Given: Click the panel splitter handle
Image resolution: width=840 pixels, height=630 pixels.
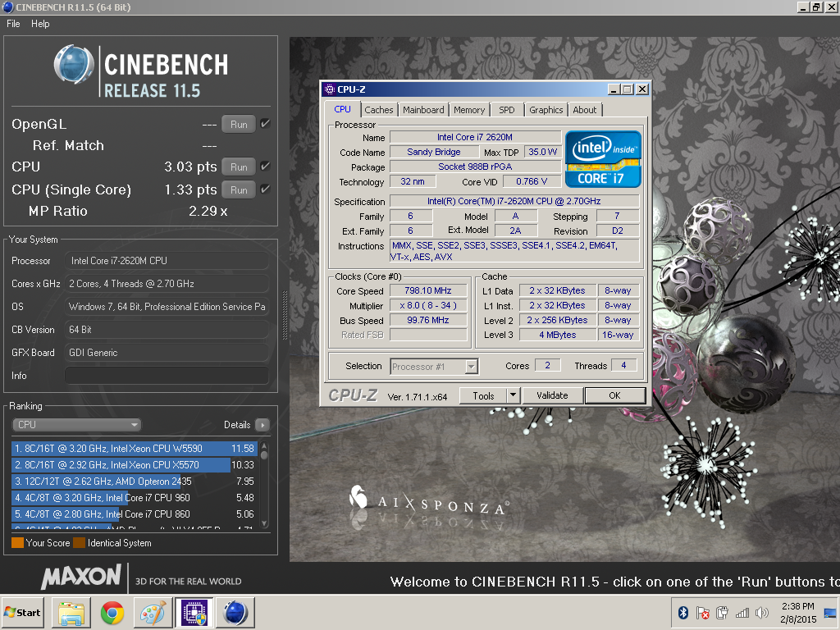Looking at the screenshot, I should (285, 315).
